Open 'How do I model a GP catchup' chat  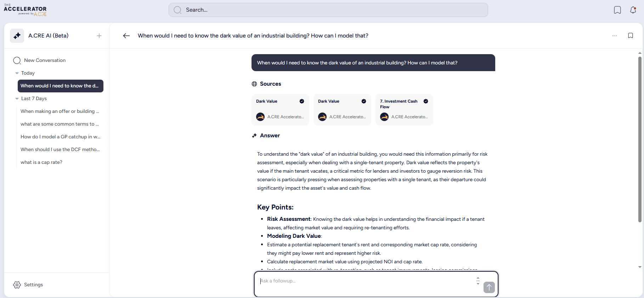(60, 137)
